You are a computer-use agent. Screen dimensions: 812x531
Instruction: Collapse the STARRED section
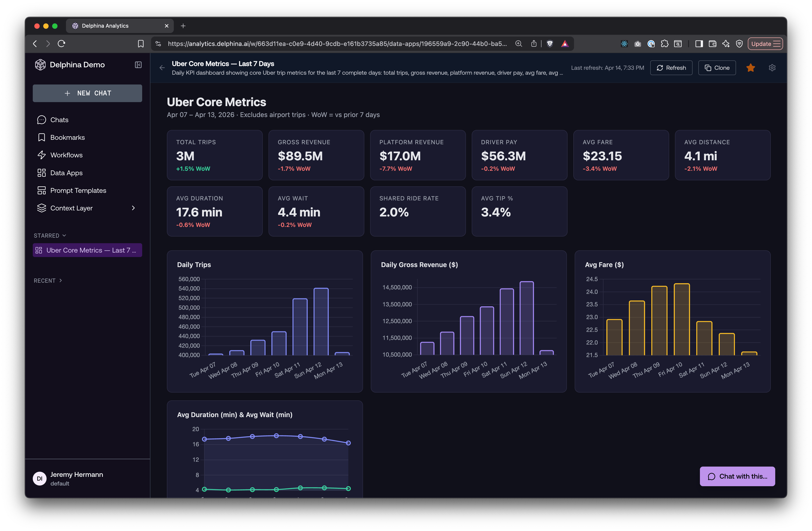click(50, 236)
